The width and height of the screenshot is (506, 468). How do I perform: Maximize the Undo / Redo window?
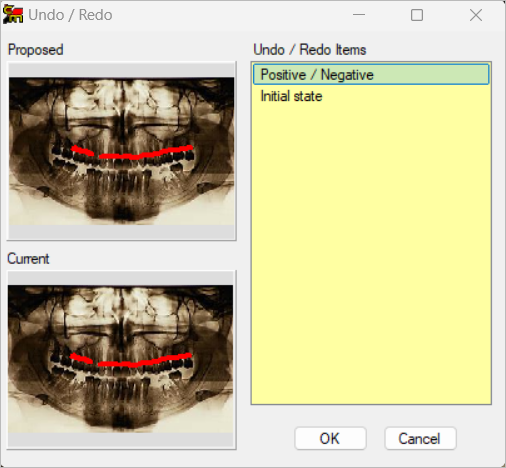417,15
